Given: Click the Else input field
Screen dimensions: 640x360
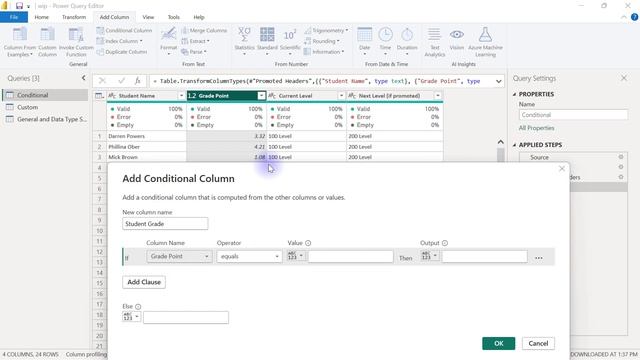Looking at the screenshot, I should (x=186, y=317).
